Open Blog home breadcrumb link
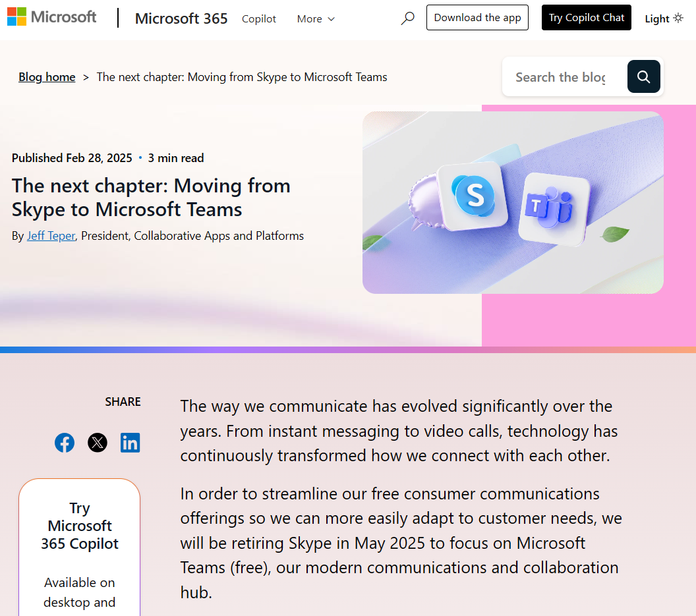Screen dimensions: 696x616 click(x=47, y=77)
